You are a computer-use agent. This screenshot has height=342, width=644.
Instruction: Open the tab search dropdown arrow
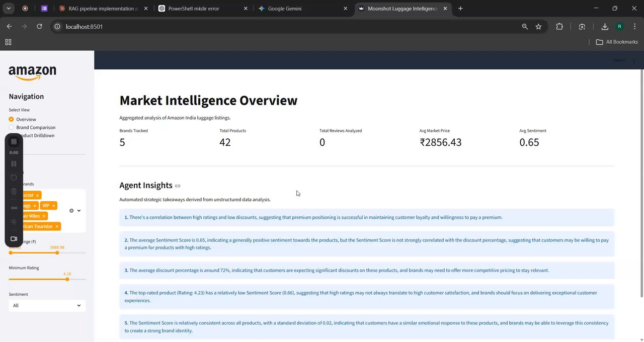click(x=9, y=9)
